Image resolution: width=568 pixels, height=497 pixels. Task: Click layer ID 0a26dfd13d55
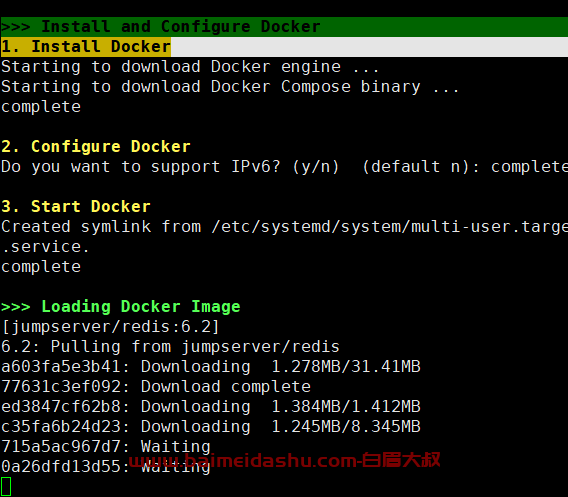pos(60,467)
